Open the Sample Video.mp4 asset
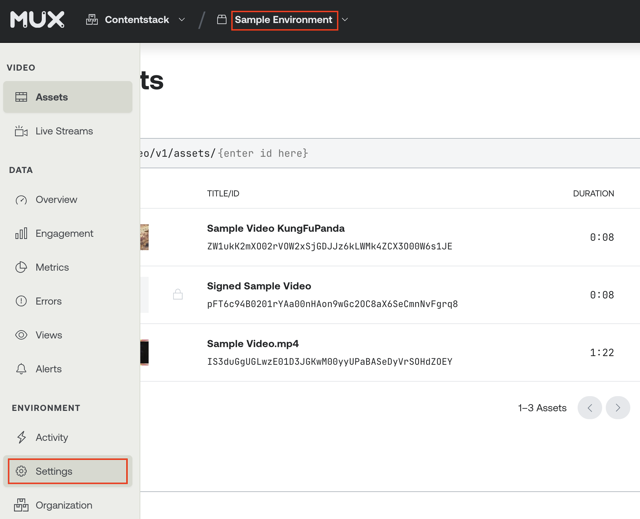This screenshot has height=519, width=640. pyautogui.click(x=253, y=344)
